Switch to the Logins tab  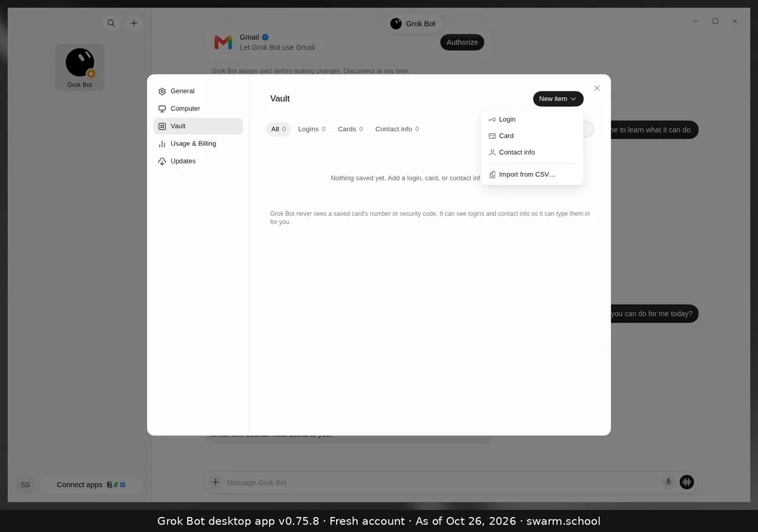coord(311,129)
